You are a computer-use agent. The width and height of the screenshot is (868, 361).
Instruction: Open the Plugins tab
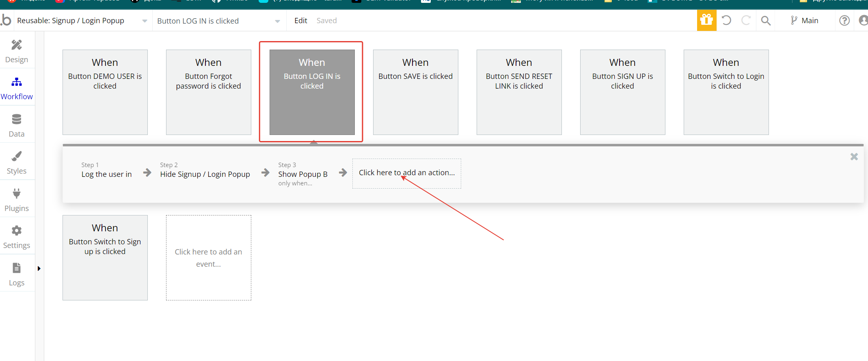pos(17,200)
